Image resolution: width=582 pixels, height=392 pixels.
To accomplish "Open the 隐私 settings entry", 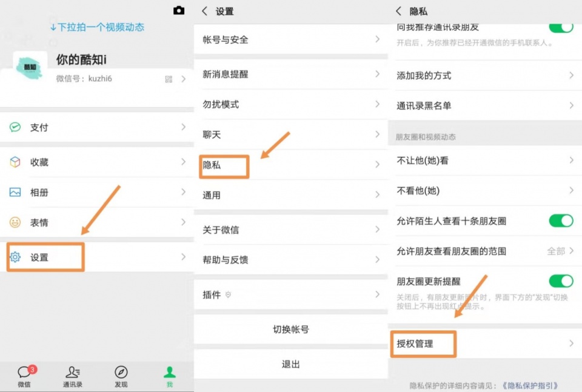I will point(291,165).
